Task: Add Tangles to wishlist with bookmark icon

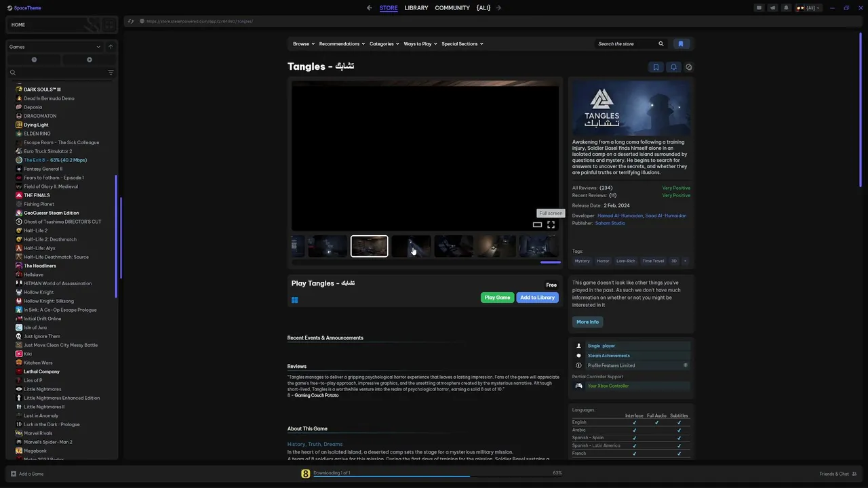Action: pos(656,67)
